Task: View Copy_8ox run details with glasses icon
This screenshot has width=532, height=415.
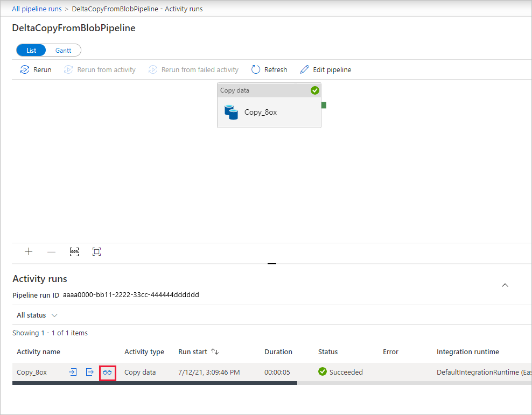Action: click(x=107, y=372)
